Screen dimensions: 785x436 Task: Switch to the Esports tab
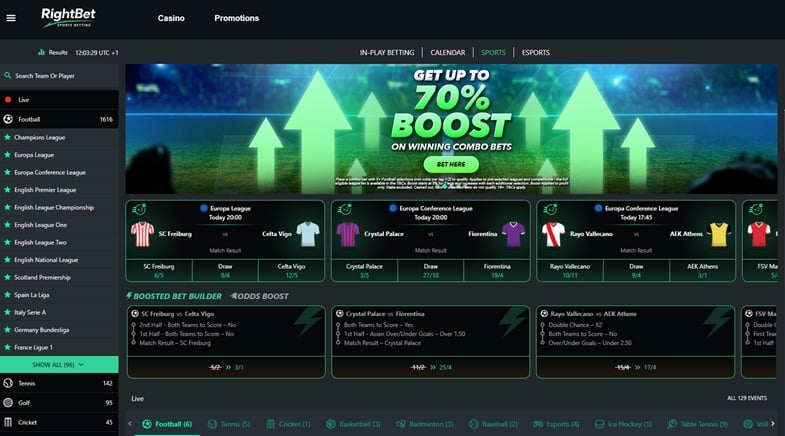coord(536,53)
